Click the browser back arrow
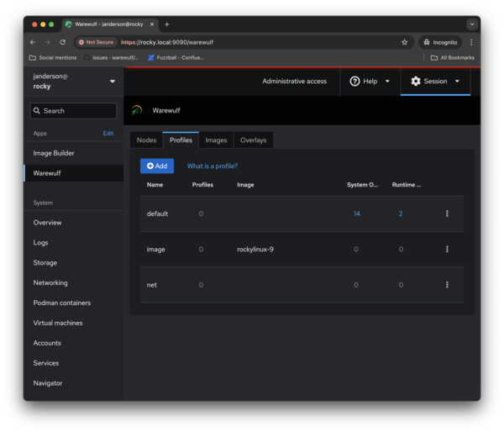The width and height of the screenshot is (504, 432). [33, 42]
